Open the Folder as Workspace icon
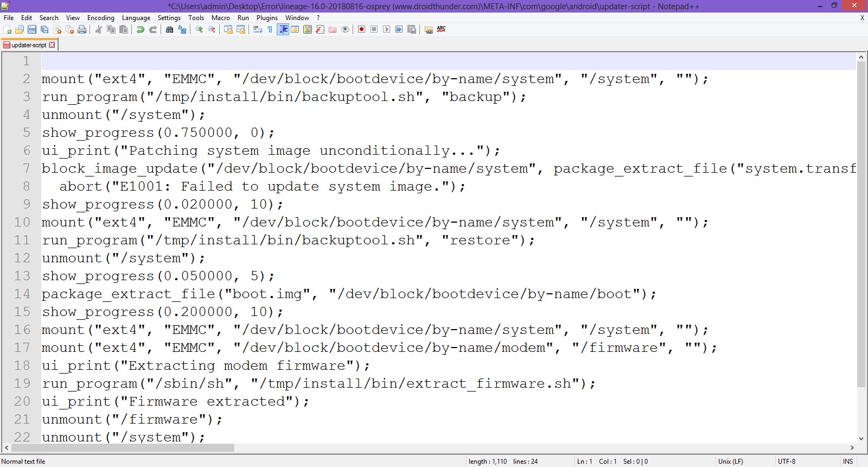868x467 pixels. click(333, 29)
